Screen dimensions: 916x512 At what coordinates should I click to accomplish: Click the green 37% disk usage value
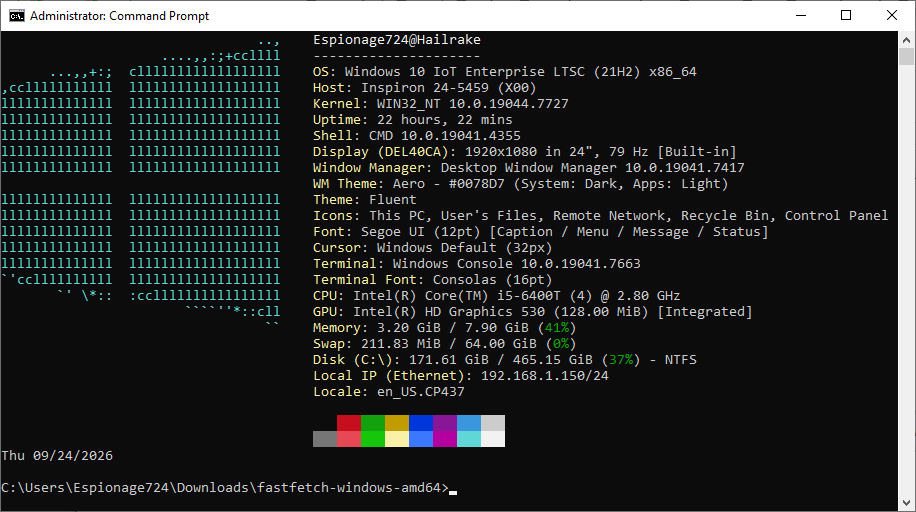[x=621, y=360]
